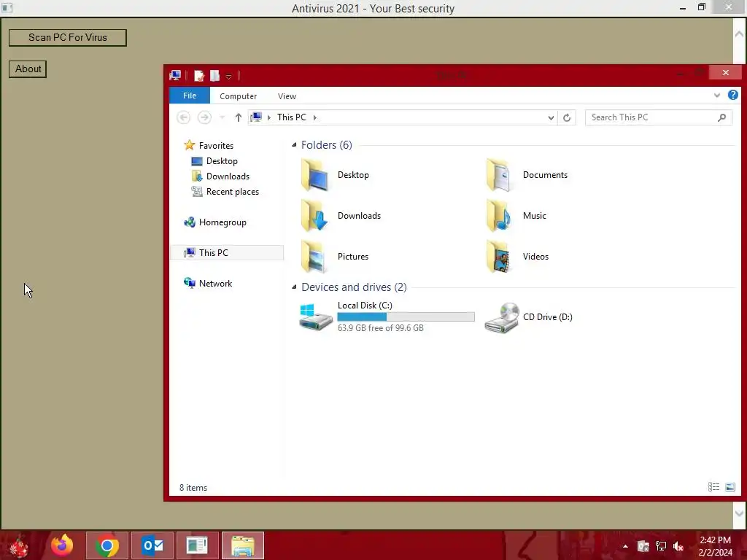Switch to Antivirus app in taskbar
747x560 pixels.
click(x=197, y=545)
